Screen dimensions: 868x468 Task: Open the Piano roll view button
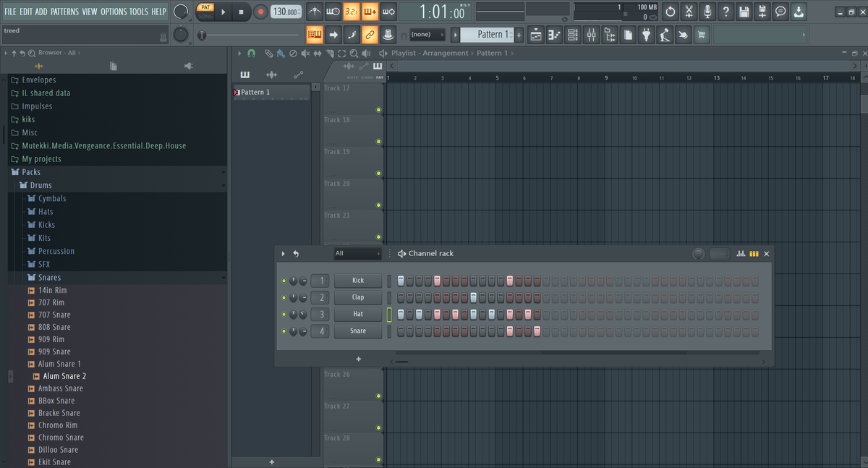(555, 34)
